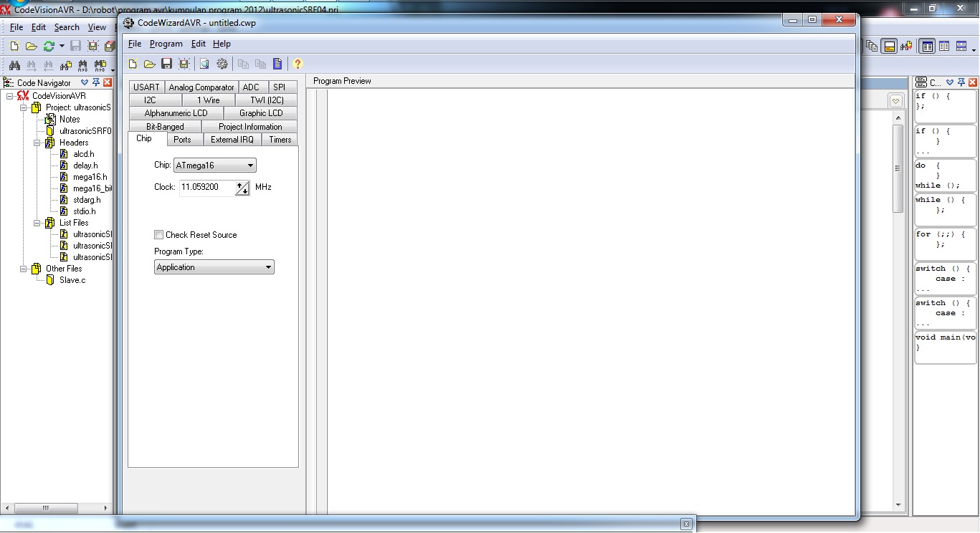This screenshot has width=980, height=533.
Task: Insert the void main code template
Action: coord(945,347)
